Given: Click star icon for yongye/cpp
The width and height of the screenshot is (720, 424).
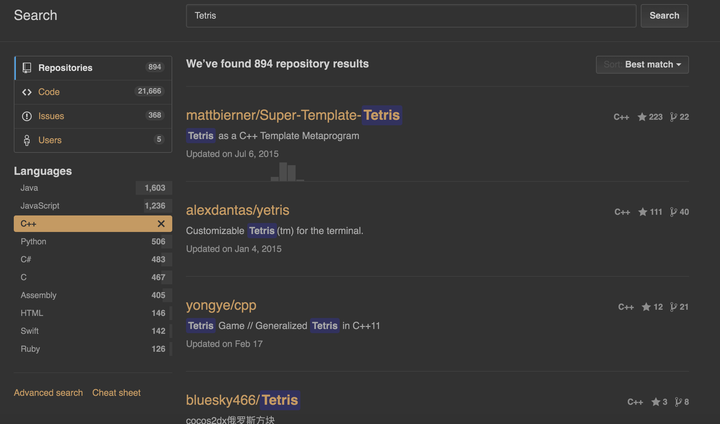Looking at the screenshot, I should [x=646, y=307].
